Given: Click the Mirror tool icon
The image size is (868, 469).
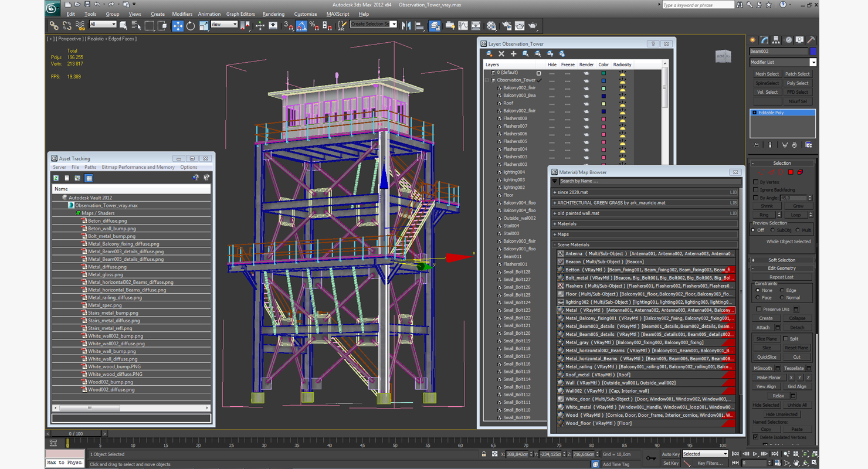Looking at the screenshot, I should click(x=405, y=25).
